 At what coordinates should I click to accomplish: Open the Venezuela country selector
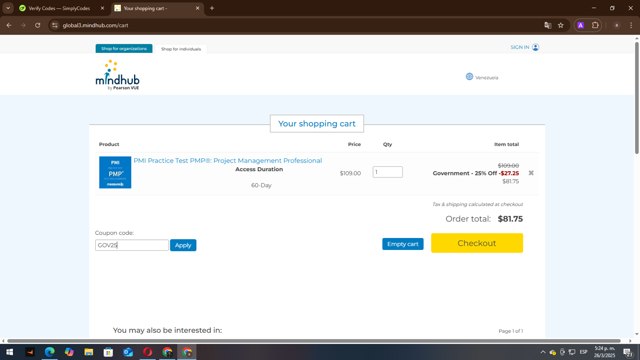482,77
